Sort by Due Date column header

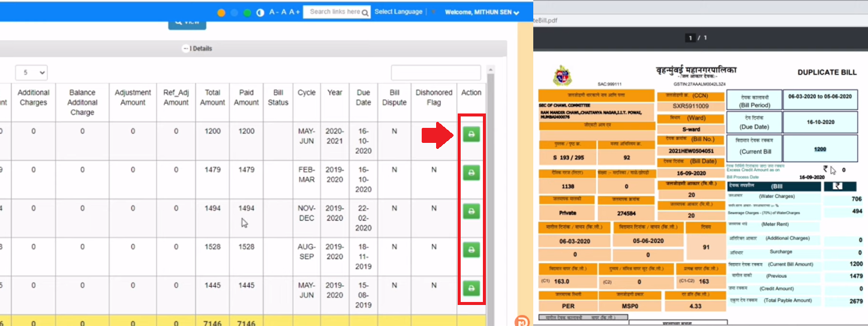pyautogui.click(x=364, y=102)
